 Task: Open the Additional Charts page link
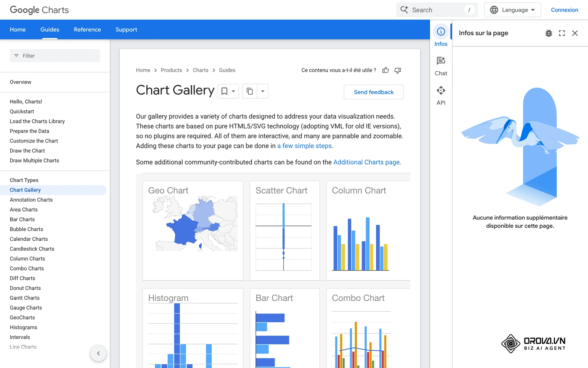[x=367, y=162]
